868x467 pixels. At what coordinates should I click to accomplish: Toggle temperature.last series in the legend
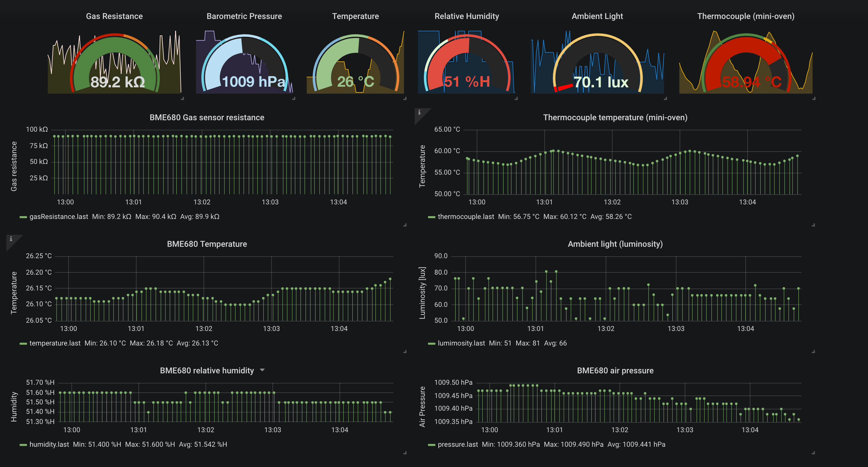(55, 343)
